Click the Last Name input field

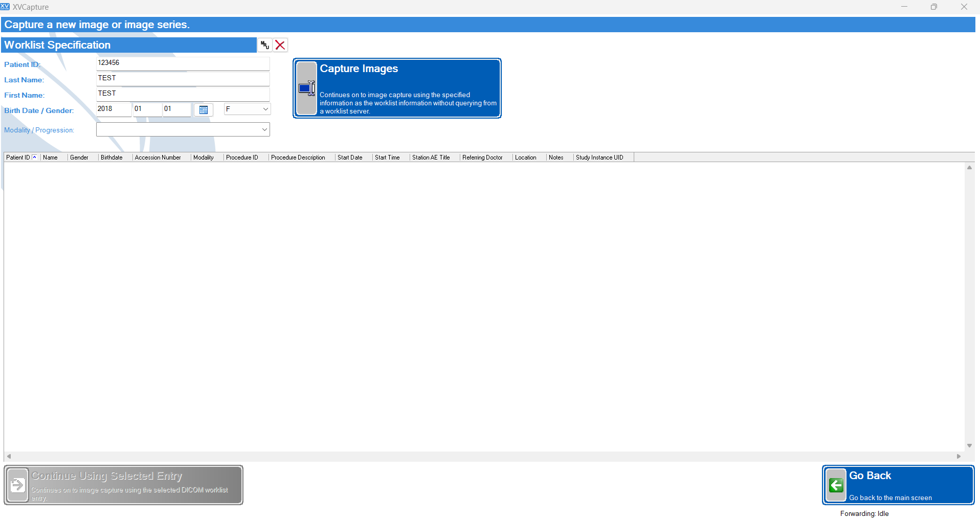(x=183, y=79)
